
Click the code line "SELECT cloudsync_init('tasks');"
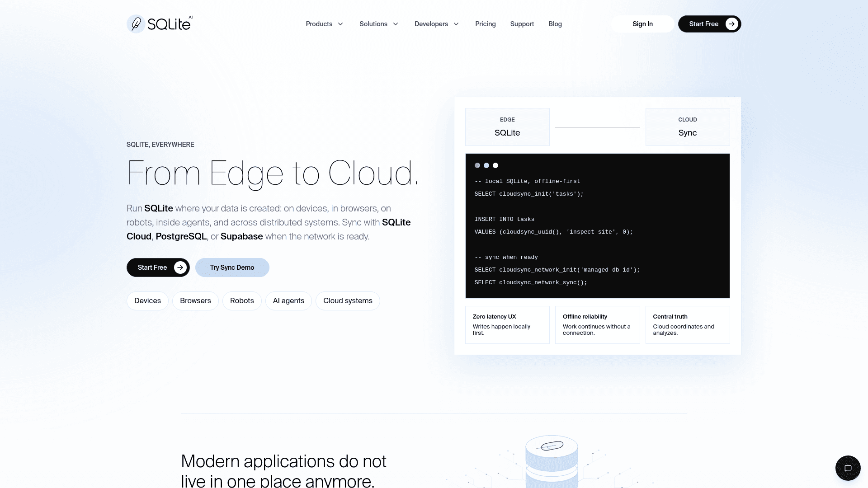coord(529,194)
